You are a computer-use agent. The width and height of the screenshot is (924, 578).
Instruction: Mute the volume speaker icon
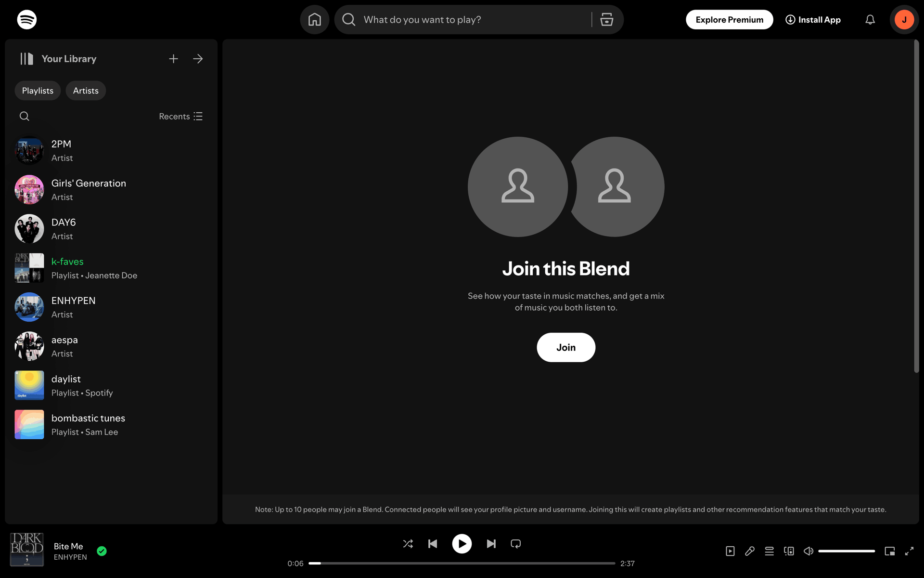(x=808, y=551)
